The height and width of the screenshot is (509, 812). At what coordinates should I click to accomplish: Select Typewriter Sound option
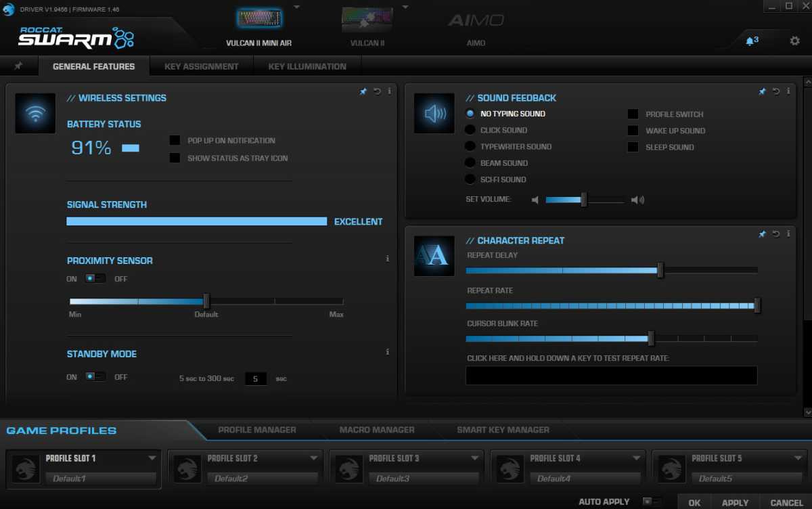(x=470, y=146)
